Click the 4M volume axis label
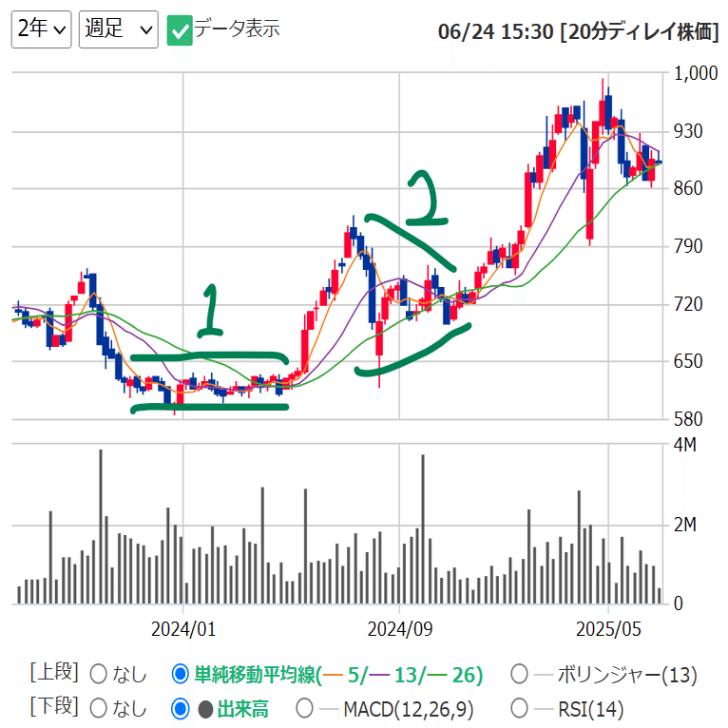This screenshot has height=728, width=728. [685, 445]
